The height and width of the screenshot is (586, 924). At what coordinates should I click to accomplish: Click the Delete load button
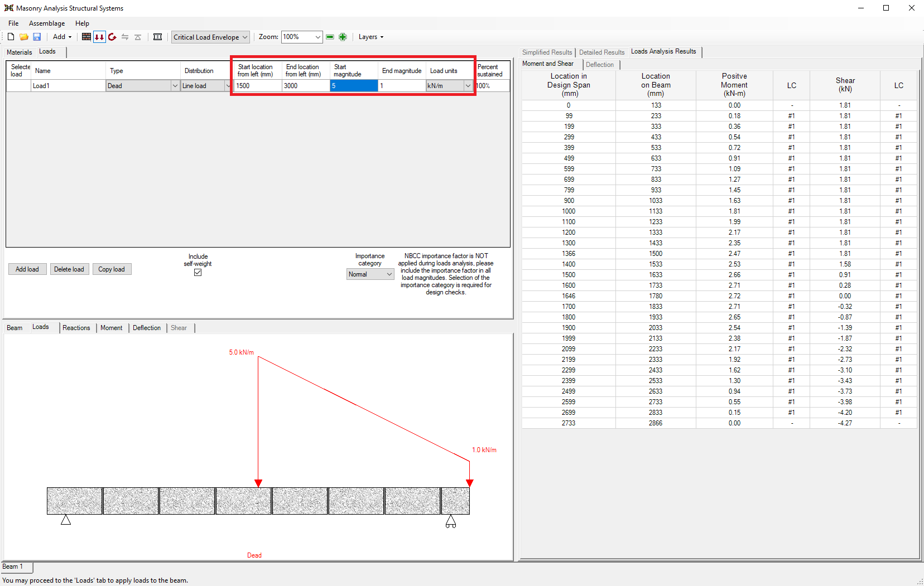click(69, 269)
